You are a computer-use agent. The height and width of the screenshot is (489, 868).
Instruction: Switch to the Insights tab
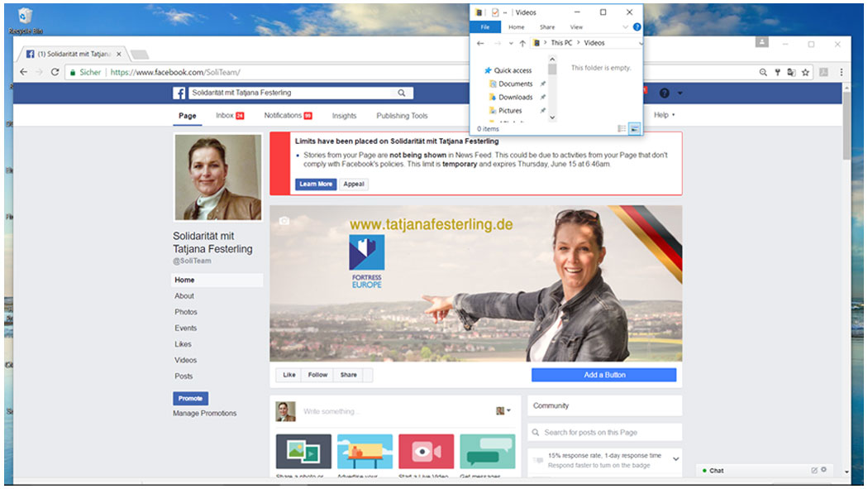click(x=345, y=116)
